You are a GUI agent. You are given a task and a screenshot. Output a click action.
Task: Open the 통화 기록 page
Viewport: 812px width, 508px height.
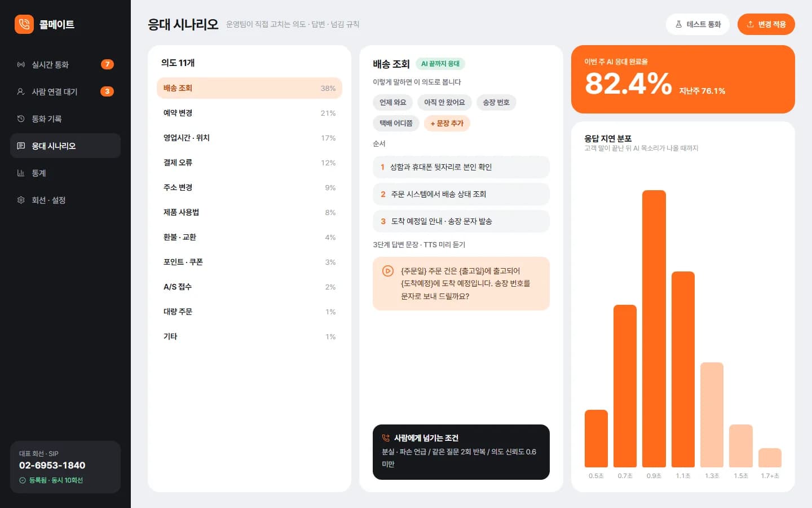click(65, 119)
